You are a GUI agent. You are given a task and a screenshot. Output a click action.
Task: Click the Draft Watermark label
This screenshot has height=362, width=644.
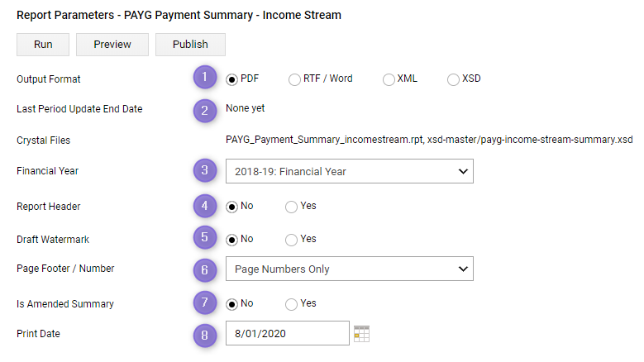click(x=53, y=240)
